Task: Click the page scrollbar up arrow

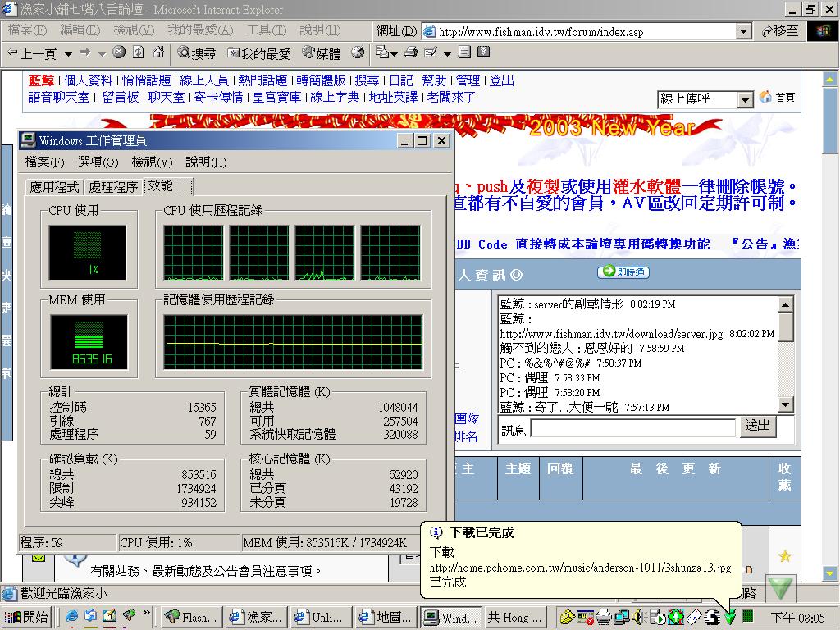Action: click(829, 79)
